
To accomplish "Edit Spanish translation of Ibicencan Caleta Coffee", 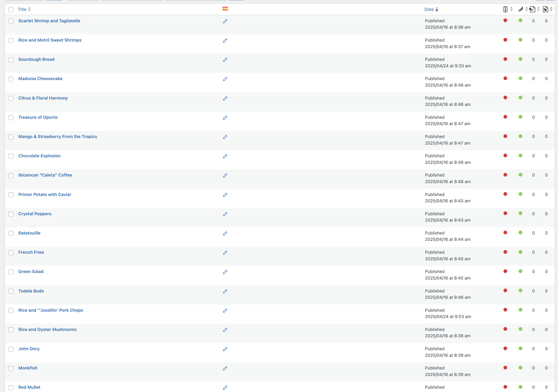I will pos(225,176).
